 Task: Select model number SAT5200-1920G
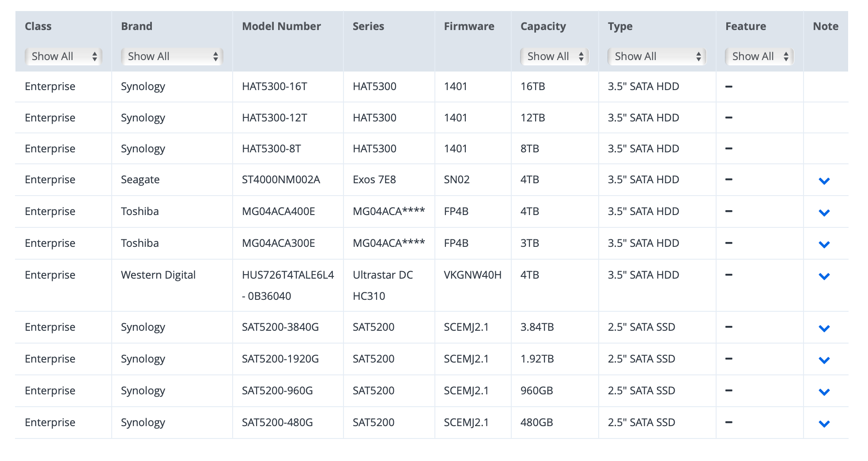click(280, 359)
